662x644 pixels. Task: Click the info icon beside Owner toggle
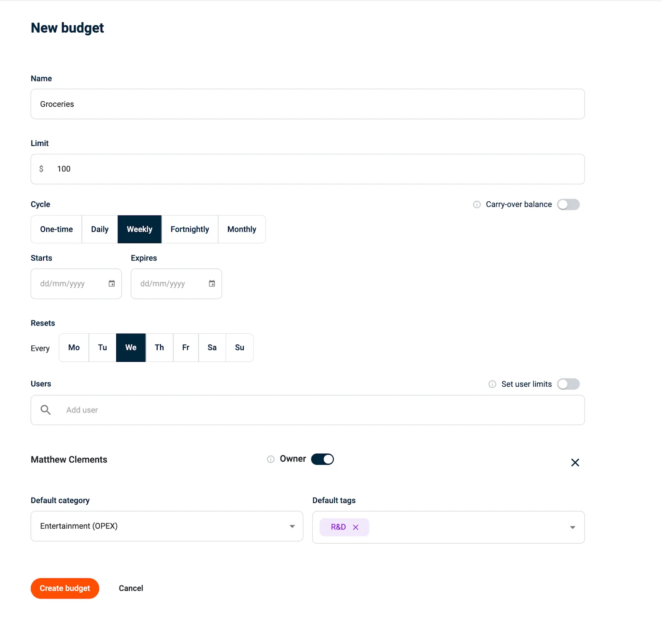tap(271, 459)
